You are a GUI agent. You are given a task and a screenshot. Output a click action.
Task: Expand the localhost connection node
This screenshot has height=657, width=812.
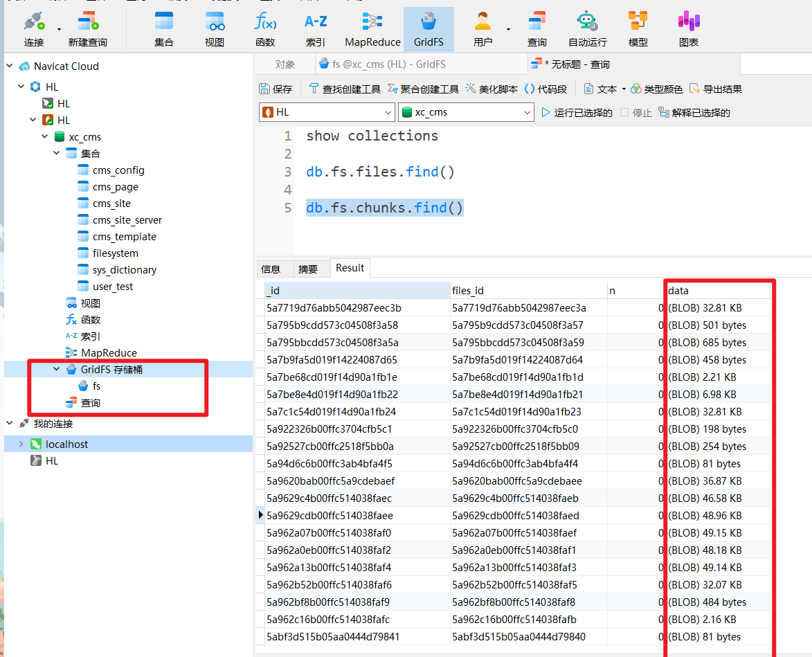pos(21,444)
